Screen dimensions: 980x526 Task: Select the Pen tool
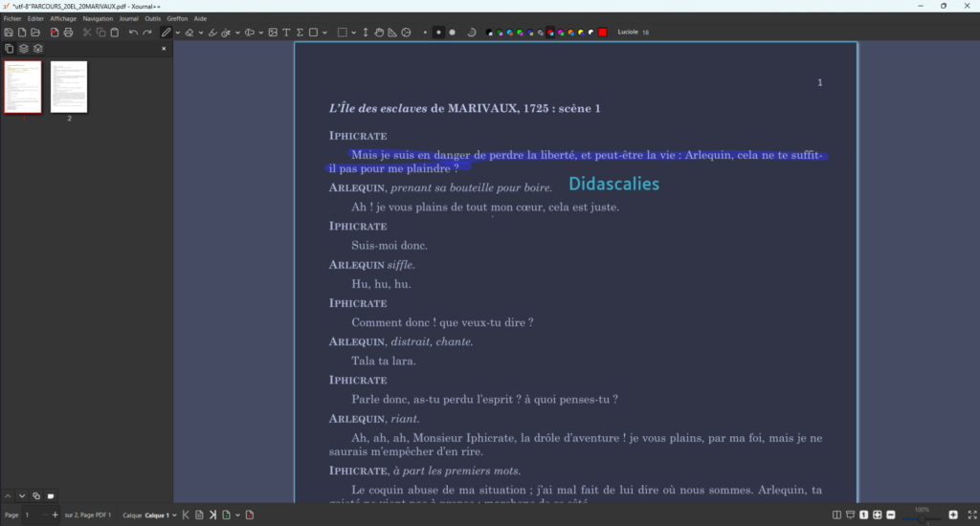click(x=166, y=33)
